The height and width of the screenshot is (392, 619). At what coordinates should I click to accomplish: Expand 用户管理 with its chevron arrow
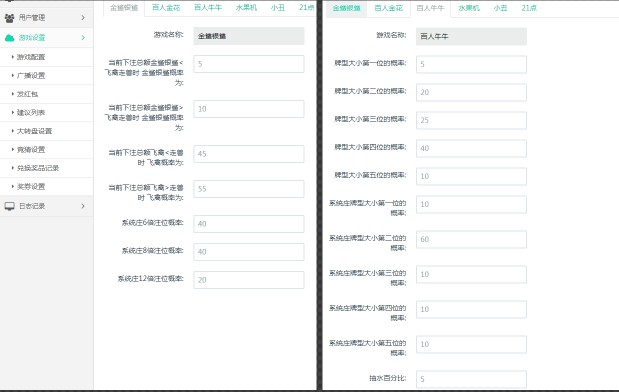pos(83,18)
